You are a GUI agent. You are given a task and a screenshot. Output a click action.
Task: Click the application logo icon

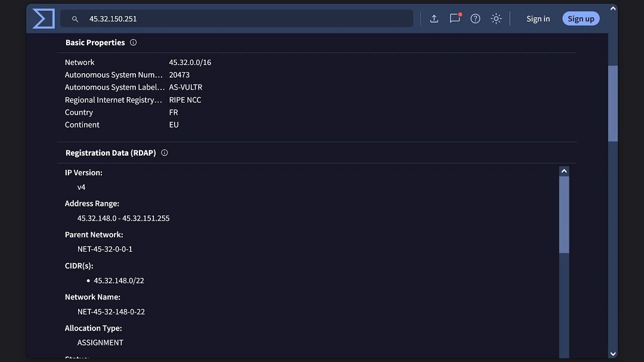tap(42, 18)
